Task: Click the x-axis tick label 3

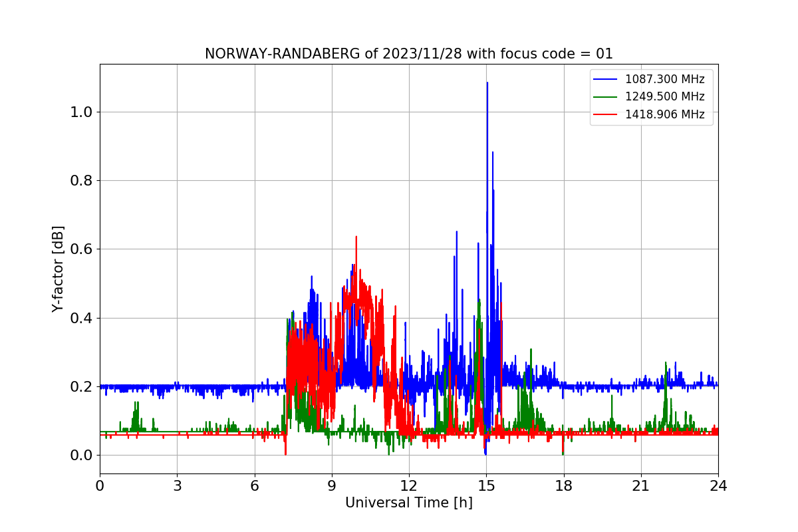Action: [x=177, y=486]
